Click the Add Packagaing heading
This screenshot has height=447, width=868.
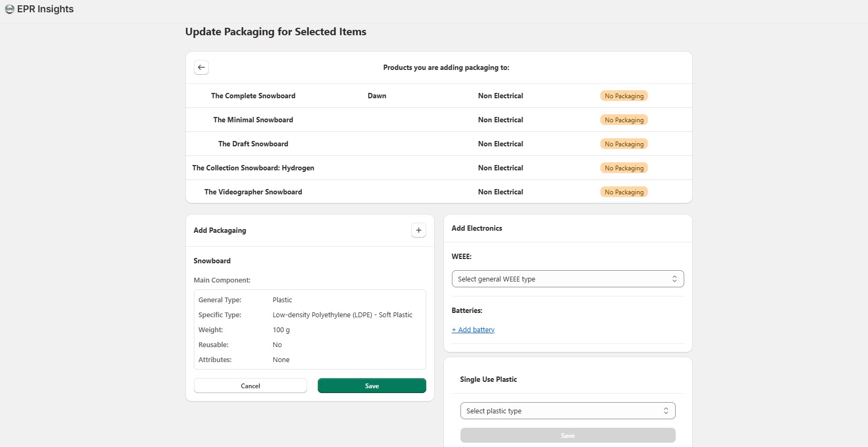(x=220, y=230)
